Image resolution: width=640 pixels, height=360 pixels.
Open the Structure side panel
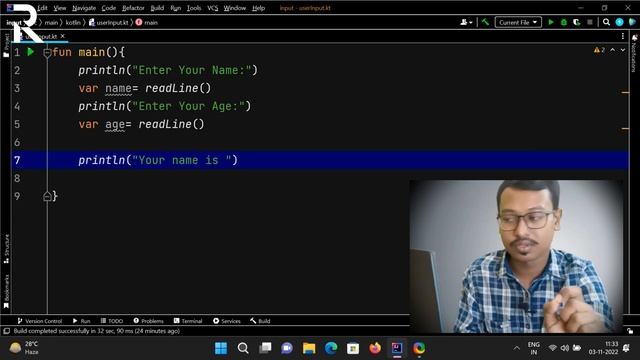coord(6,249)
